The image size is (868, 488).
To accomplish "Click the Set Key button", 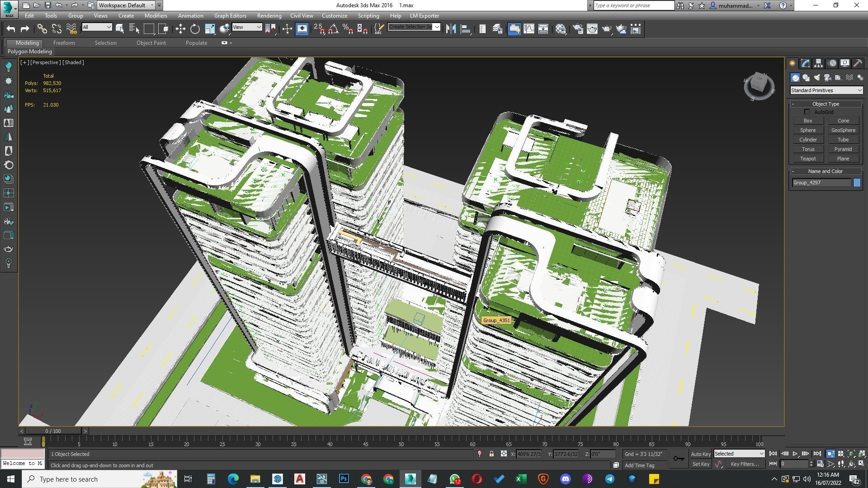I will coord(700,464).
